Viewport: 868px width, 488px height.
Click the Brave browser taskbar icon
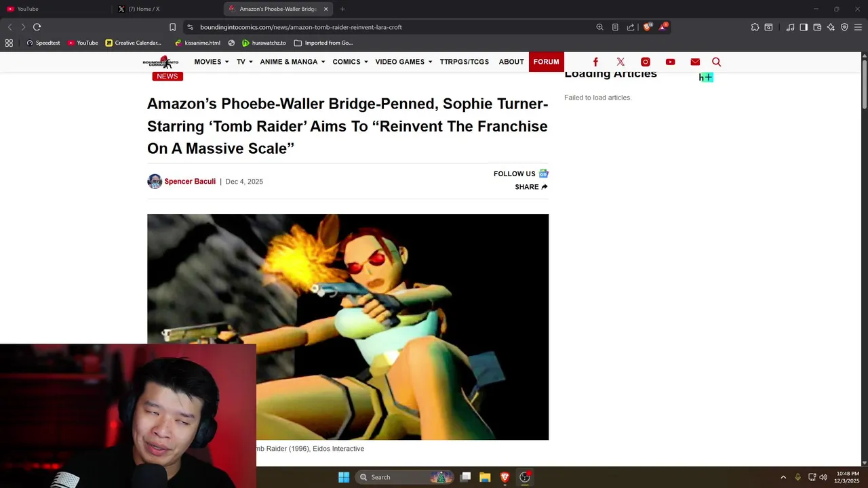[505, 477]
